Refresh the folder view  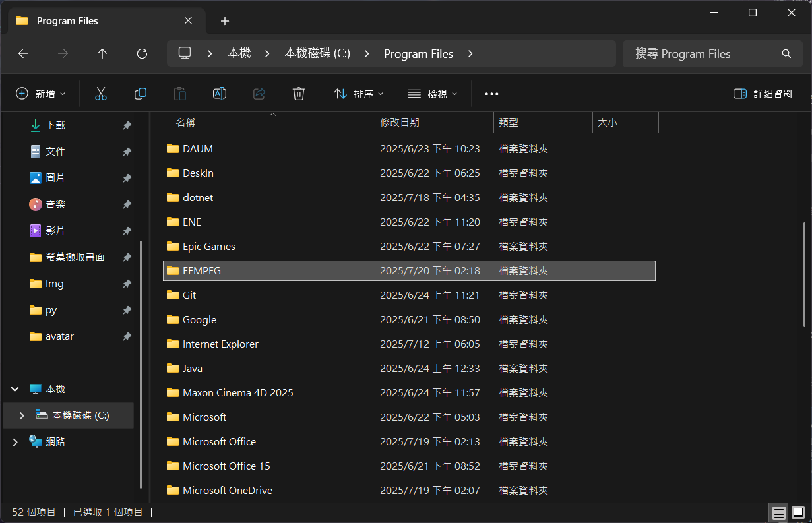[142, 53]
